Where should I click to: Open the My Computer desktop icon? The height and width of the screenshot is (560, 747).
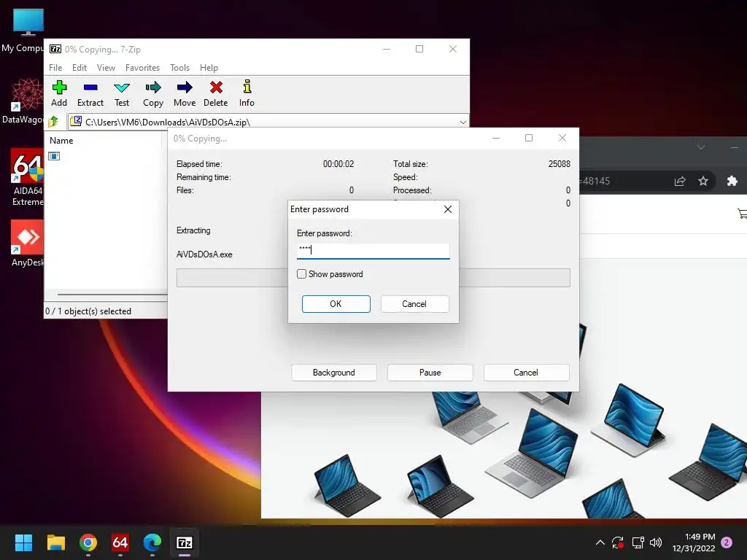point(28,29)
